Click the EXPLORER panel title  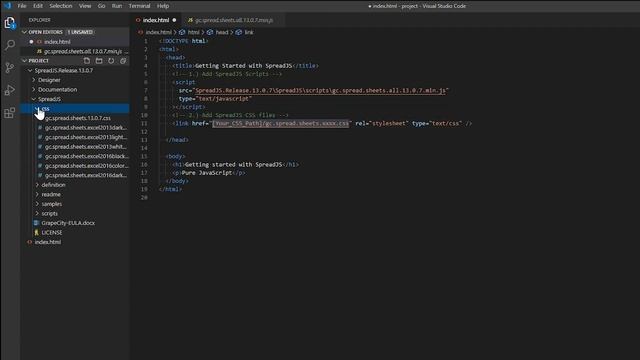[x=40, y=20]
